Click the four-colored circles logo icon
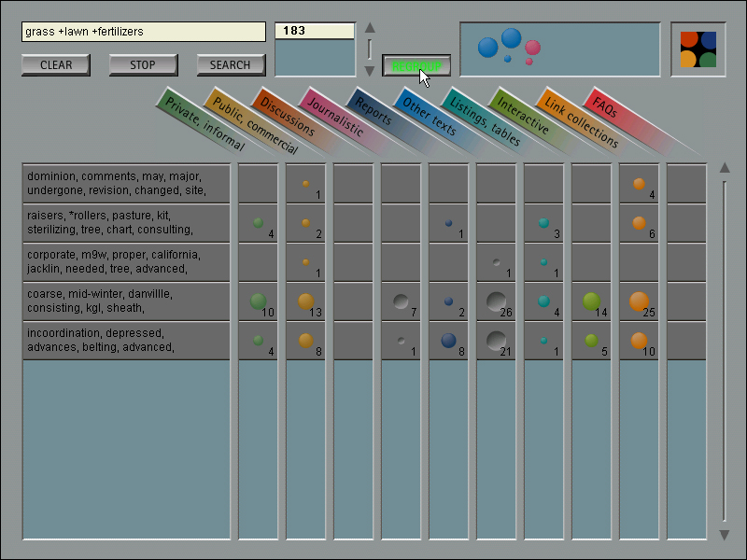The width and height of the screenshot is (747, 560). 698,49
